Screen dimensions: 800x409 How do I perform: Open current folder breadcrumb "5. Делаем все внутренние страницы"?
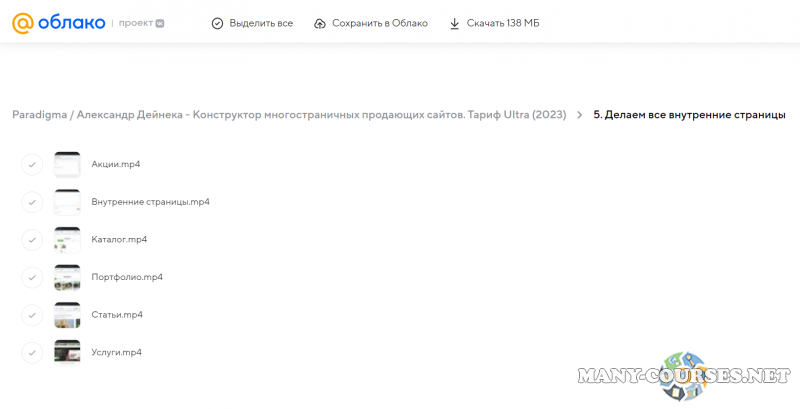click(689, 115)
